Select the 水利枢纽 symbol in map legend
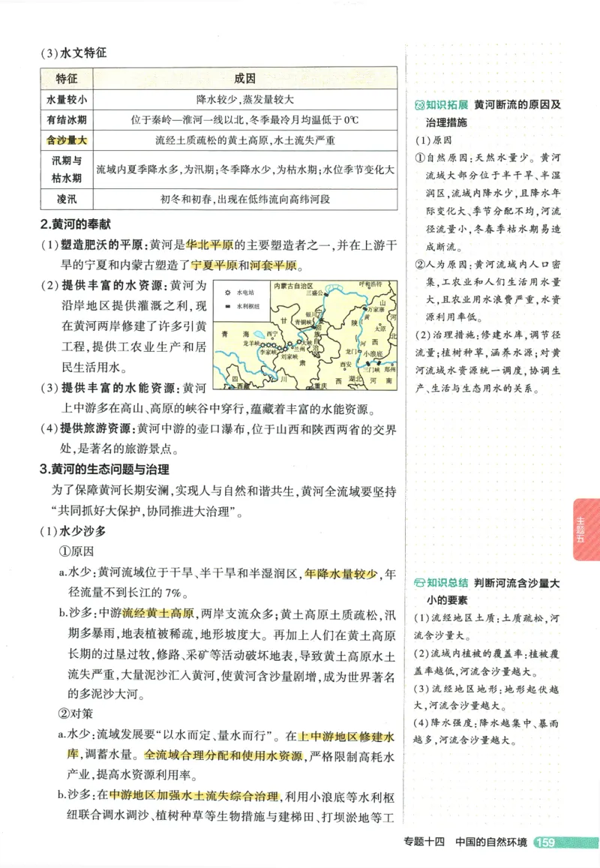 (226, 306)
